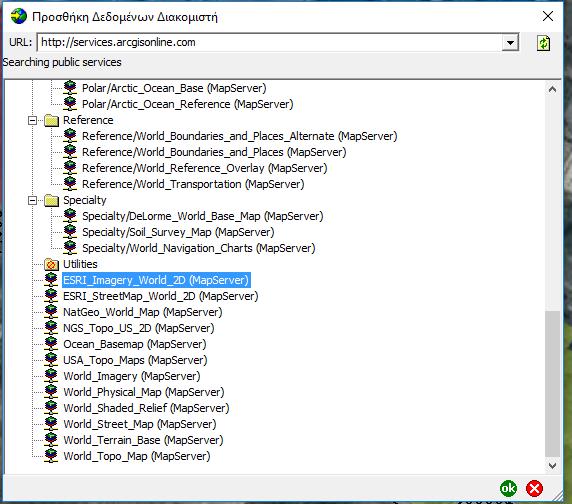The height and width of the screenshot is (504, 572).
Task: Select World_Street_Map (MapServer)
Action: 140,424
